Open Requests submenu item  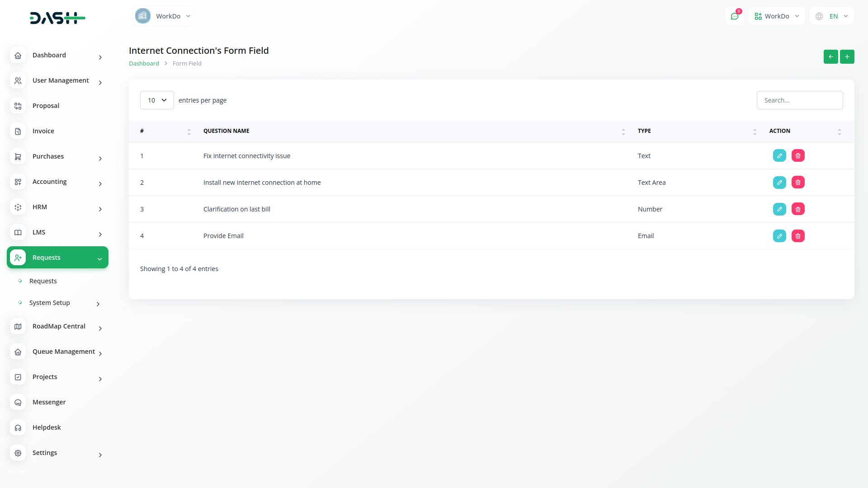click(43, 281)
